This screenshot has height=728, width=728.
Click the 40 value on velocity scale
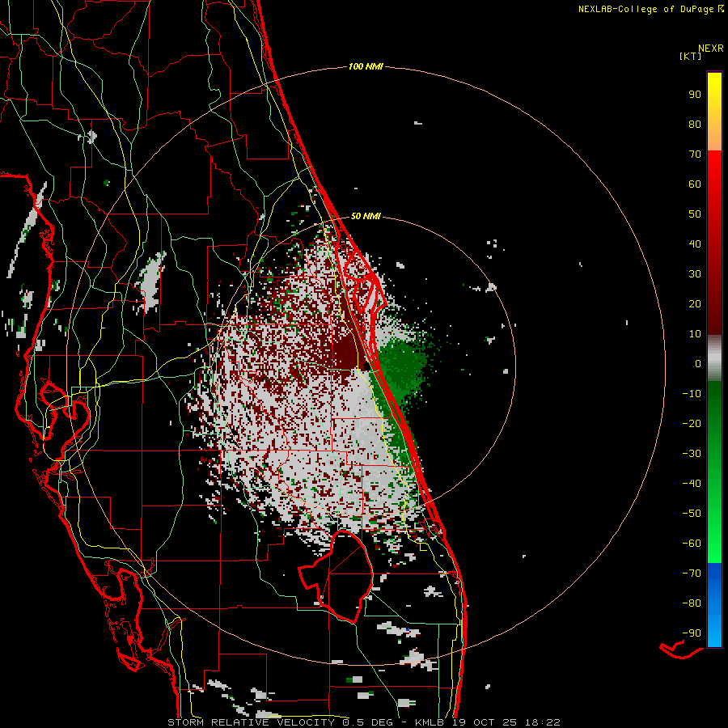point(695,244)
